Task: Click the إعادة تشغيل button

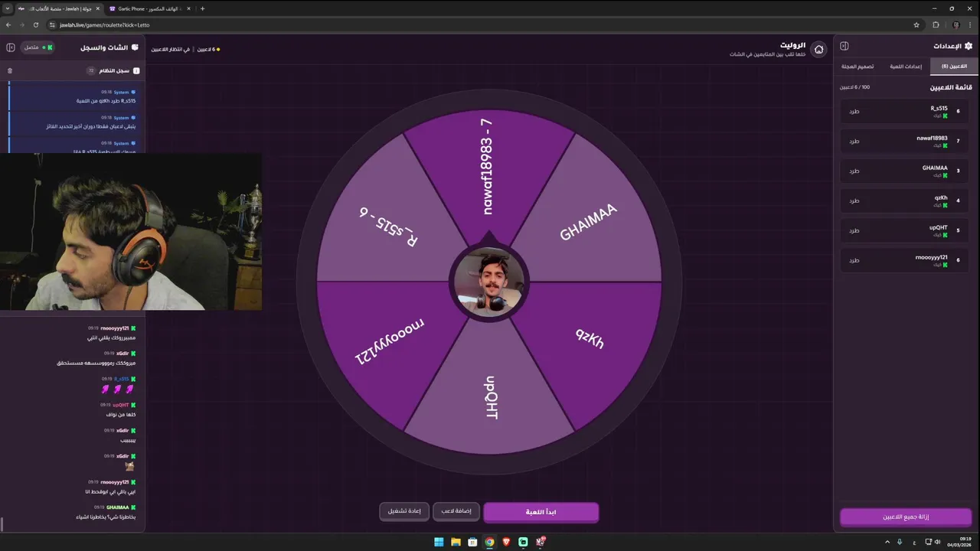Action: coord(404,511)
